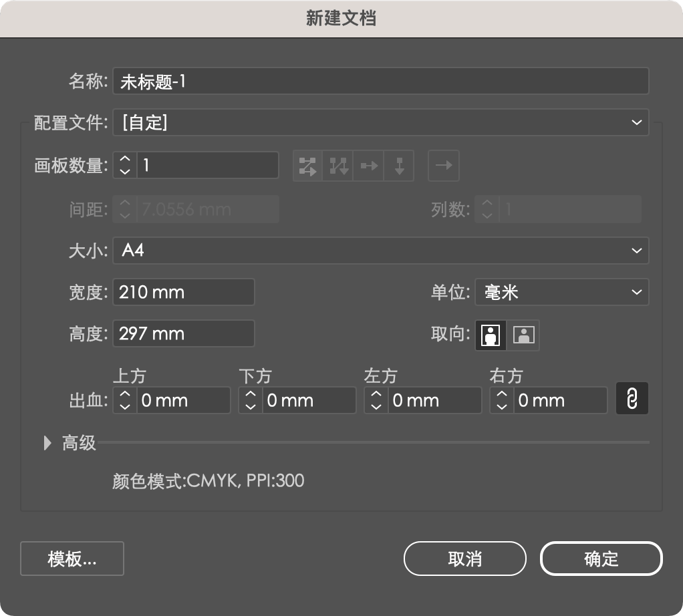Click the 取消 cancel button
This screenshot has height=616, width=683.
tap(464, 559)
